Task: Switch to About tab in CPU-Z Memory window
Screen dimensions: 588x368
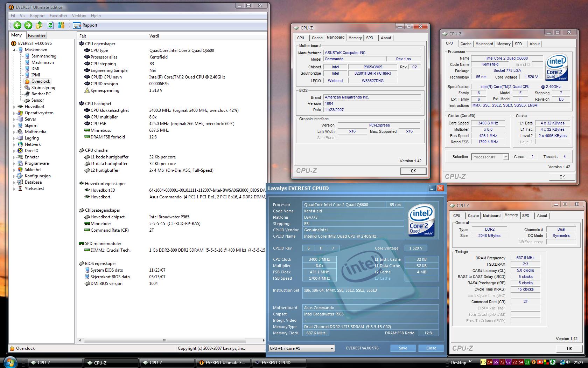Action: 542,216
